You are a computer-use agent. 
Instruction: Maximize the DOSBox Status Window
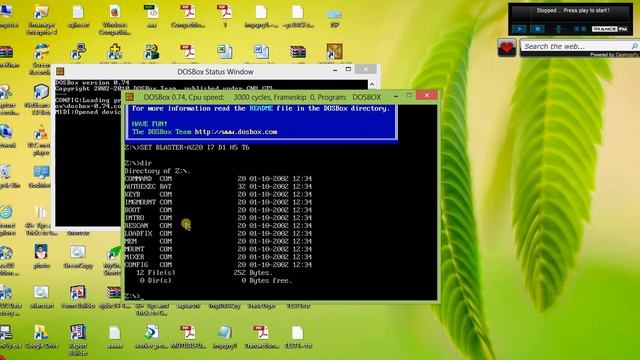pyautogui.click(x=348, y=69)
